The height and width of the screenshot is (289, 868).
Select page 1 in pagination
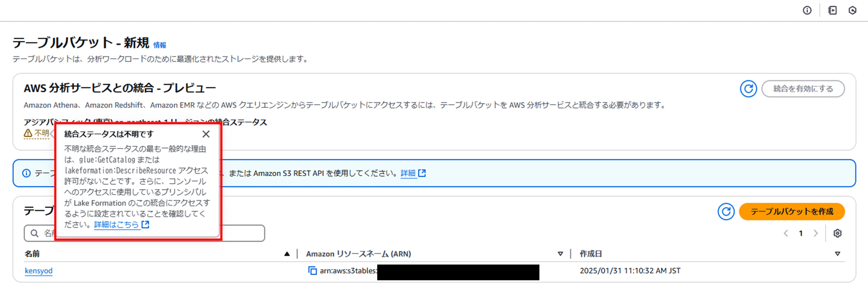pyautogui.click(x=801, y=233)
